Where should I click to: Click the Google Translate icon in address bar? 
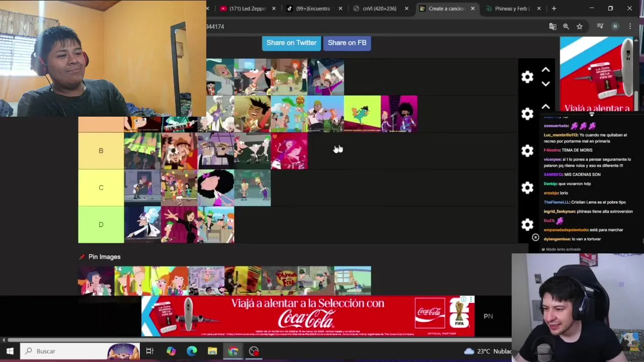pyautogui.click(x=552, y=26)
